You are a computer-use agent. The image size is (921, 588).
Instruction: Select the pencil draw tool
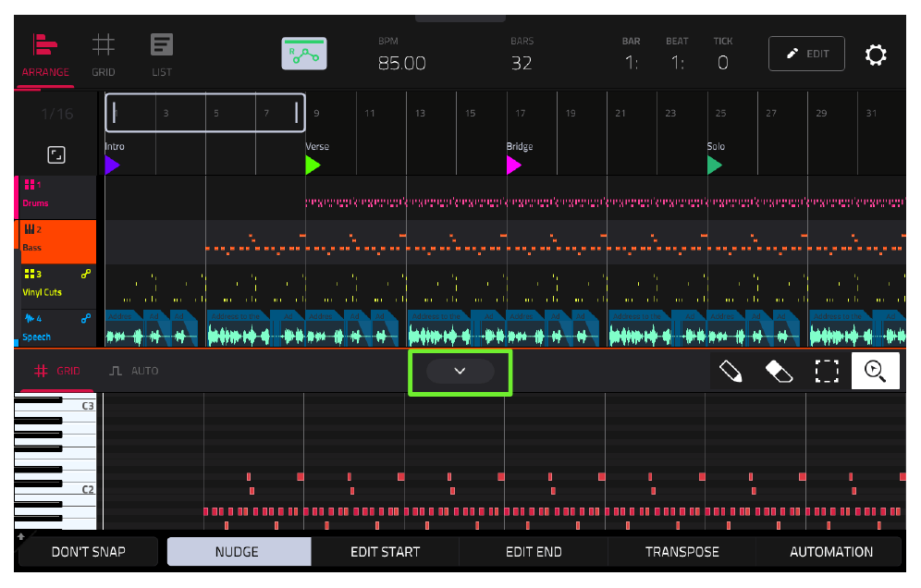[731, 372]
